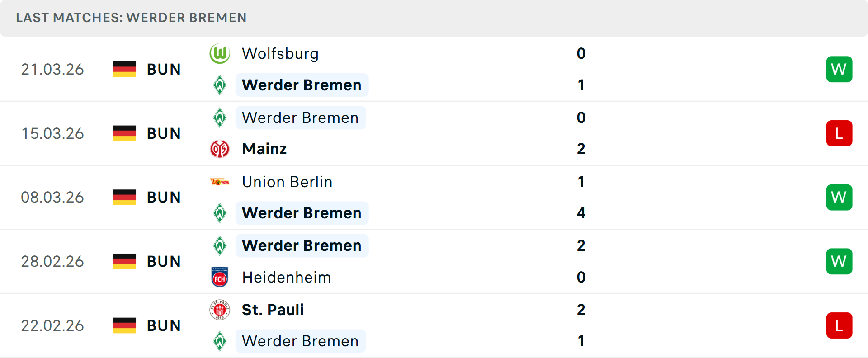The height and width of the screenshot is (358, 868).
Task: Open the Mainz club crest
Action: [x=220, y=149]
